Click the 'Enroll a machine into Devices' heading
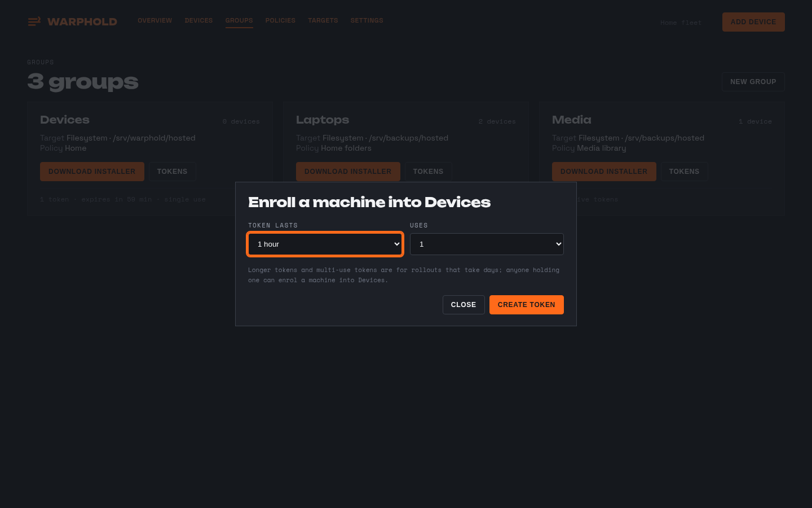This screenshot has height=508, width=812. pyautogui.click(x=369, y=202)
